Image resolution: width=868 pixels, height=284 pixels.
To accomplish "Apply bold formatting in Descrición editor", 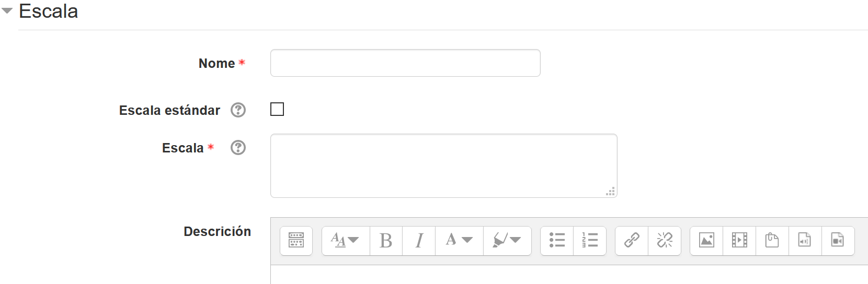I will click(x=386, y=240).
